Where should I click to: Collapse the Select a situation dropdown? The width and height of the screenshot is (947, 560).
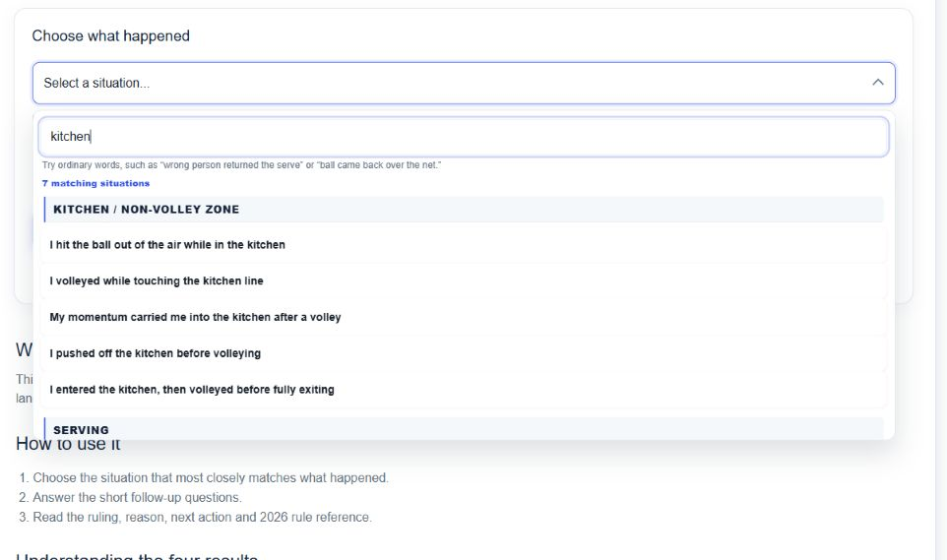point(464,83)
